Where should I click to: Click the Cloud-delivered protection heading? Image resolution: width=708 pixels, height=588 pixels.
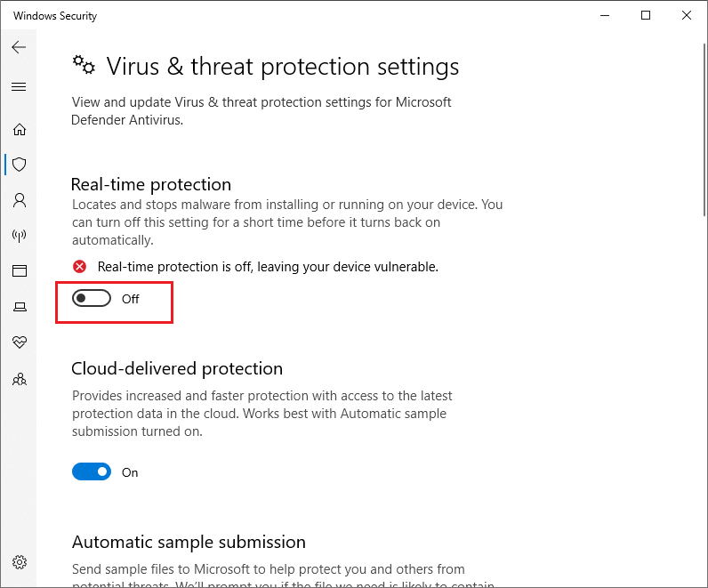[x=177, y=368]
